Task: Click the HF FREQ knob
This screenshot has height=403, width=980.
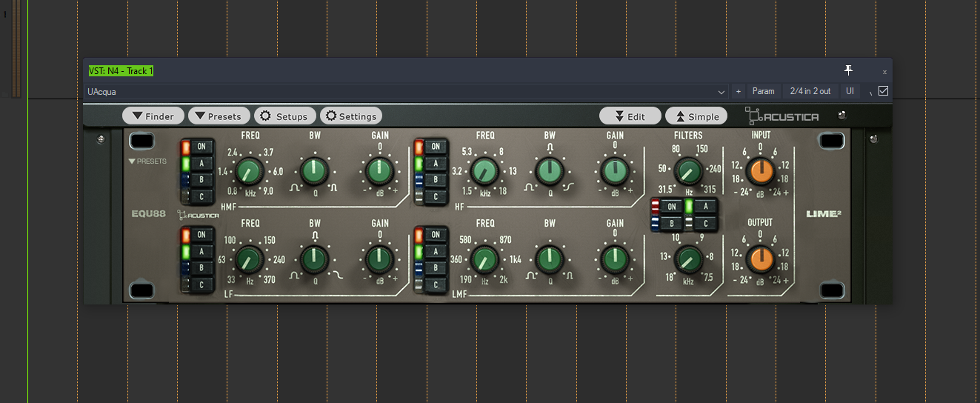Action: point(484,171)
